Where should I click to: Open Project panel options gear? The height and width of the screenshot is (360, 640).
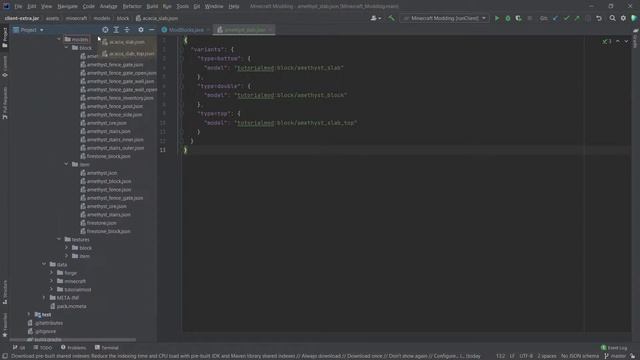click(141, 30)
